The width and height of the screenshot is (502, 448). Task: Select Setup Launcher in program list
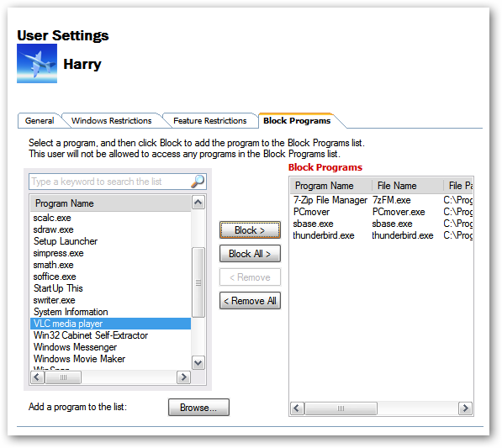coord(110,241)
